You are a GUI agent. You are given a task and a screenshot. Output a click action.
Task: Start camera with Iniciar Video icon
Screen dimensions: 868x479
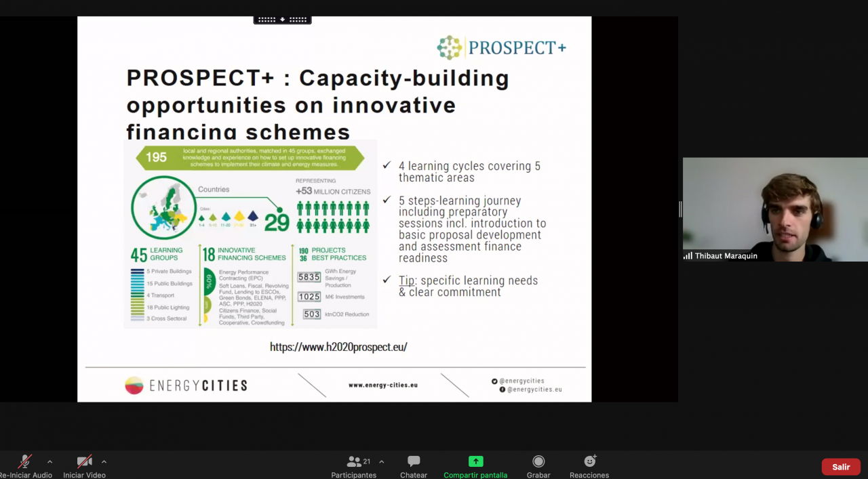tap(84, 461)
